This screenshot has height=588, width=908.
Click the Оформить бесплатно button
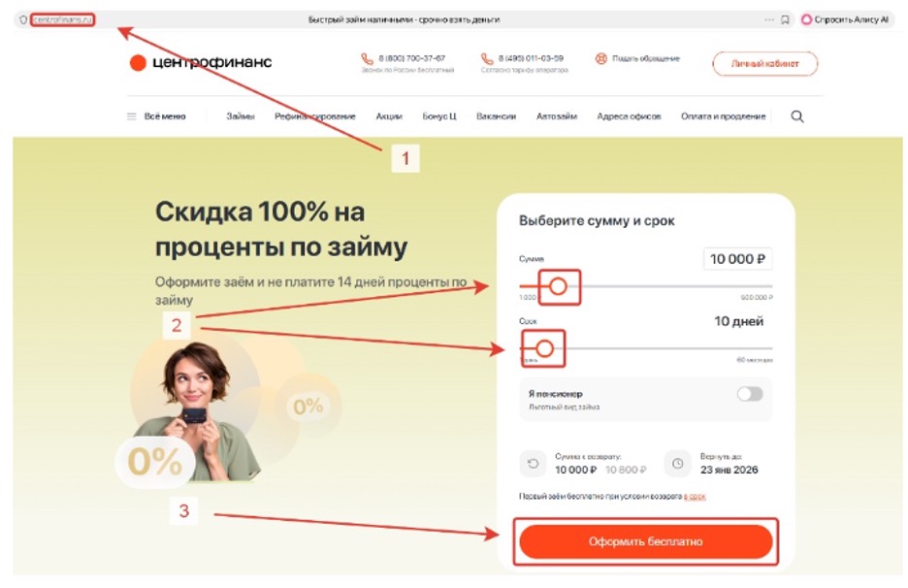(x=646, y=541)
